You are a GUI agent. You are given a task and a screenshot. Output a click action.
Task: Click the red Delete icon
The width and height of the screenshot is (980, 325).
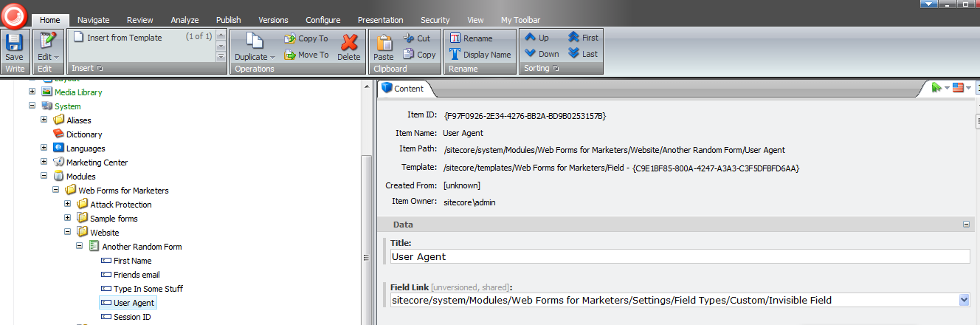(349, 47)
